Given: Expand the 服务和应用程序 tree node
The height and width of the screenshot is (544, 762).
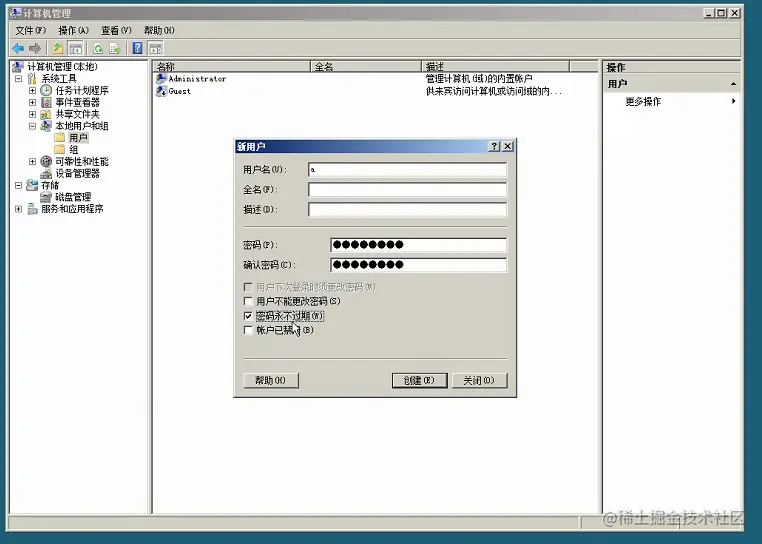Looking at the screenshot, I should (18, 209).
